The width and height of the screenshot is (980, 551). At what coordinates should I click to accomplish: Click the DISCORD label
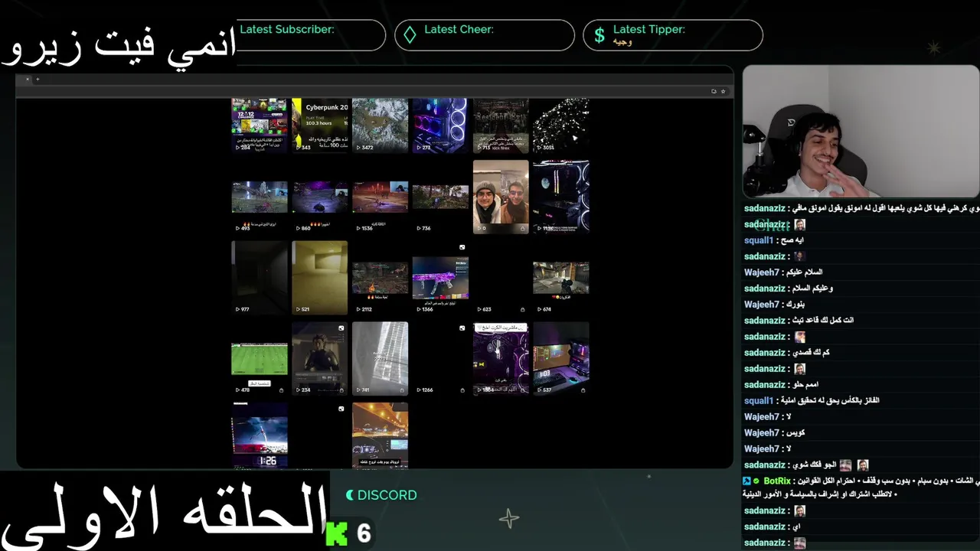tap(387, 495)
